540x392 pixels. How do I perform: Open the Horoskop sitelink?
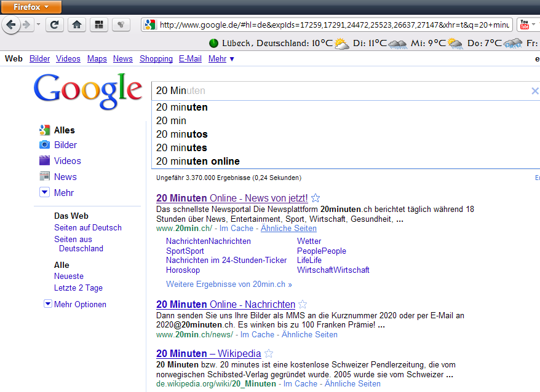(183, 270)
